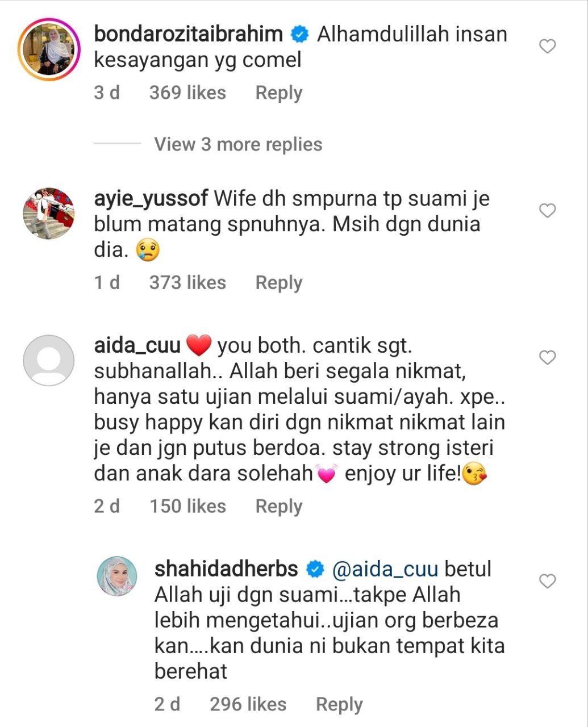Open the bondarozitaibrahim username link

pos(188,34)
